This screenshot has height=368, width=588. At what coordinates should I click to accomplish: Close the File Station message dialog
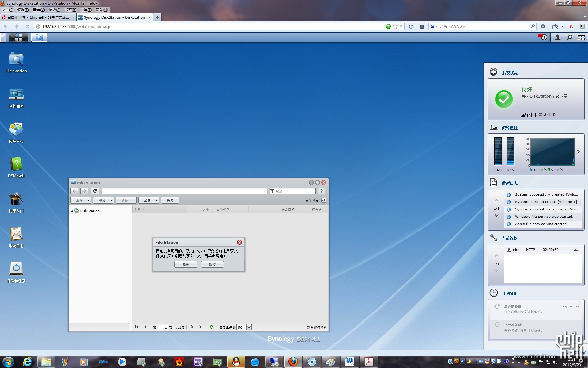coord(239,242)
